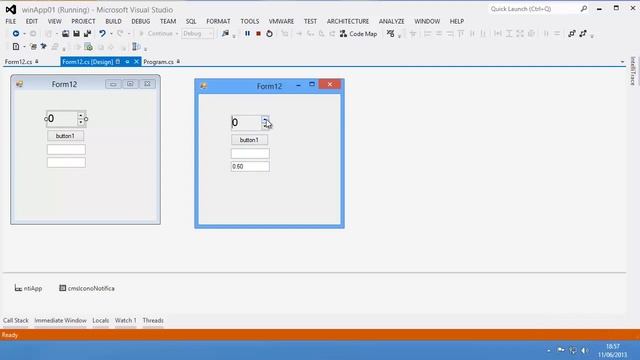Viewport: 640px width, 360px height.
Task: Open the Locals tab
Action: click(100, 320)
